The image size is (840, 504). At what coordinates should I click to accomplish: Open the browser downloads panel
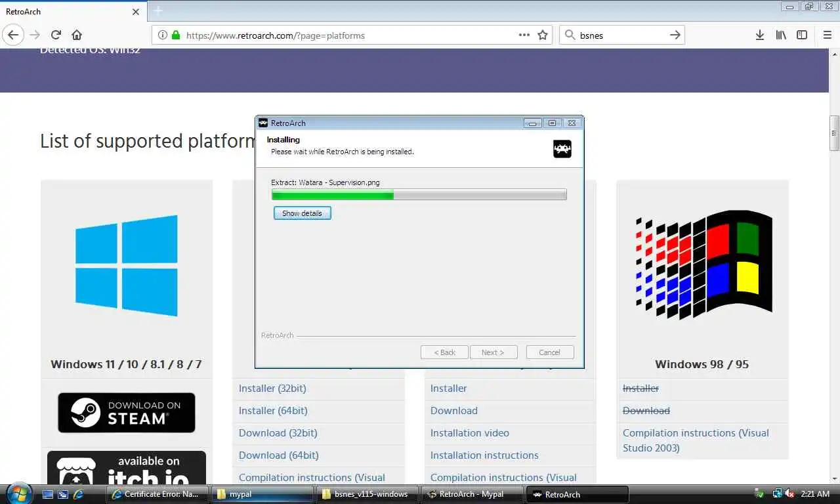(759, 35)
